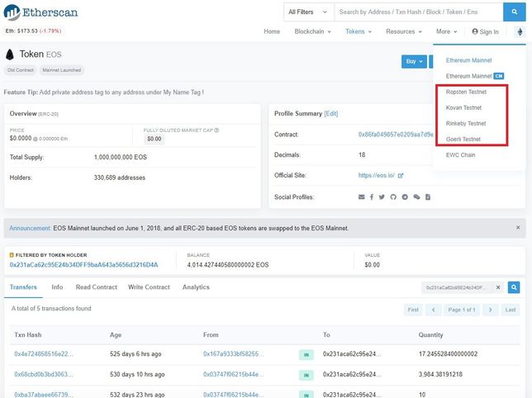Expand the Resources navigation dropdown
This screenshot has width=532, height=398.
pos(403,31)
